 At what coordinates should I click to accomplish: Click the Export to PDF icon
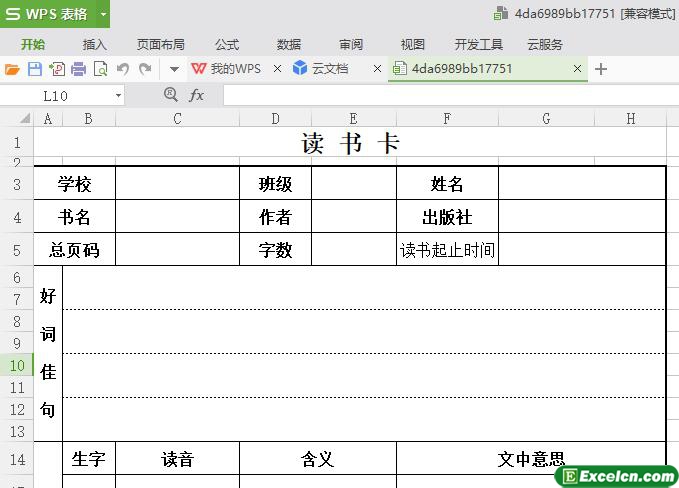(56, 69)
